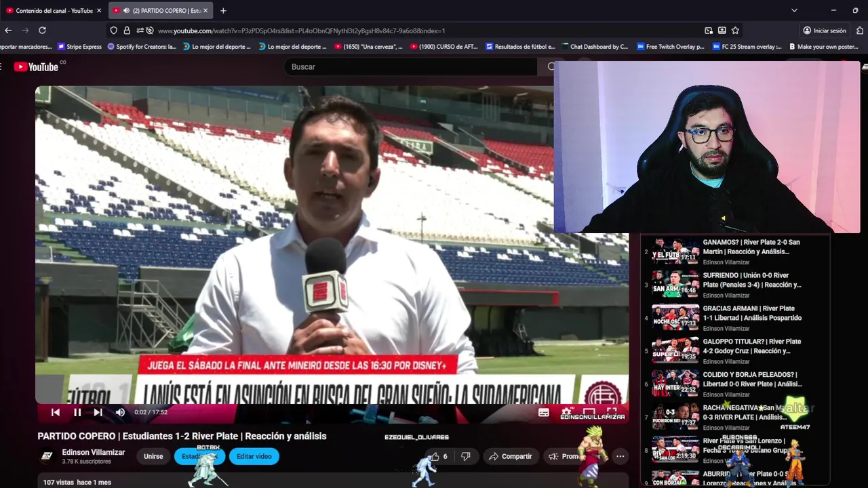Open a new browser tab

tap(223, 11)
